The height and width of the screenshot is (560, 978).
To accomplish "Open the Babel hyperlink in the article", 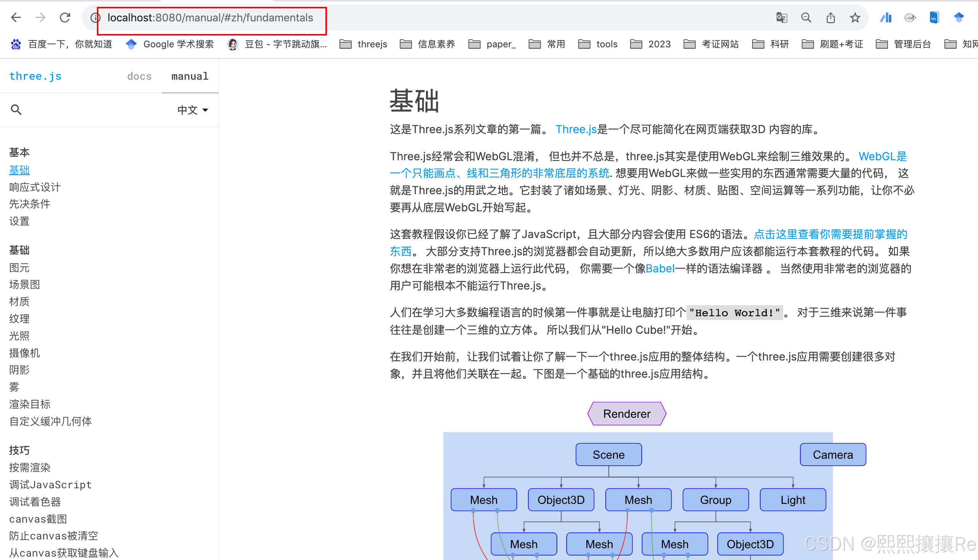I will 660,269.
